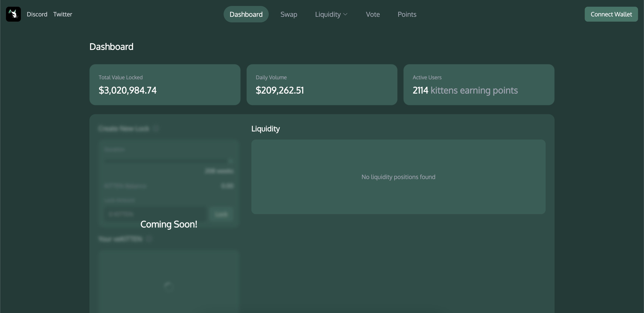Switch to the Swap tab
The image size is (644, 313).
[288, 14]
